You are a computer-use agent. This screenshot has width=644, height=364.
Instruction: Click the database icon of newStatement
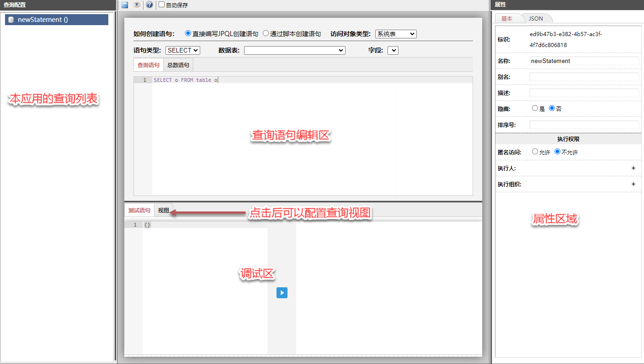11,20
